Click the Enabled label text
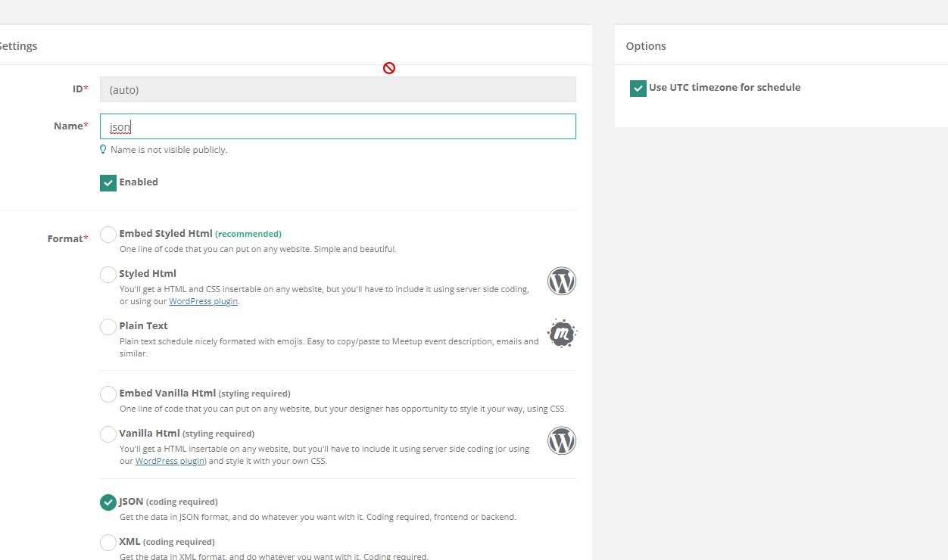The image size is (948, 560). click(x=139, y=182)
